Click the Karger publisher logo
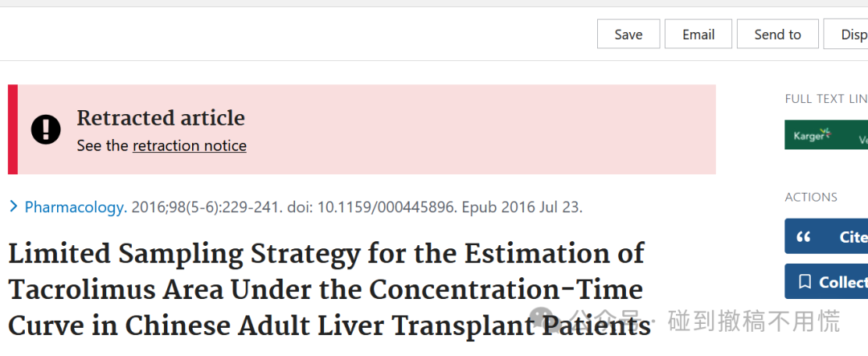868x356 pixels. (813, 134)
